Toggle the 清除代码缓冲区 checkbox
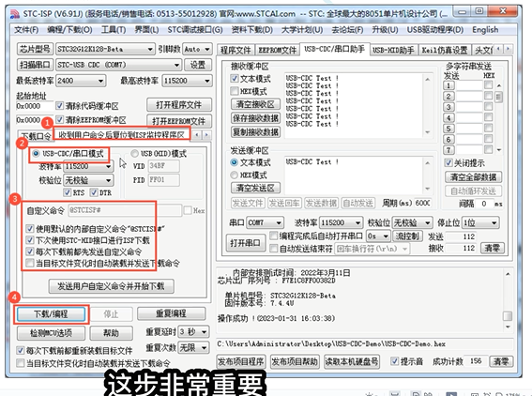The height and width of the screenshot is (396, 532). (59, 106)
